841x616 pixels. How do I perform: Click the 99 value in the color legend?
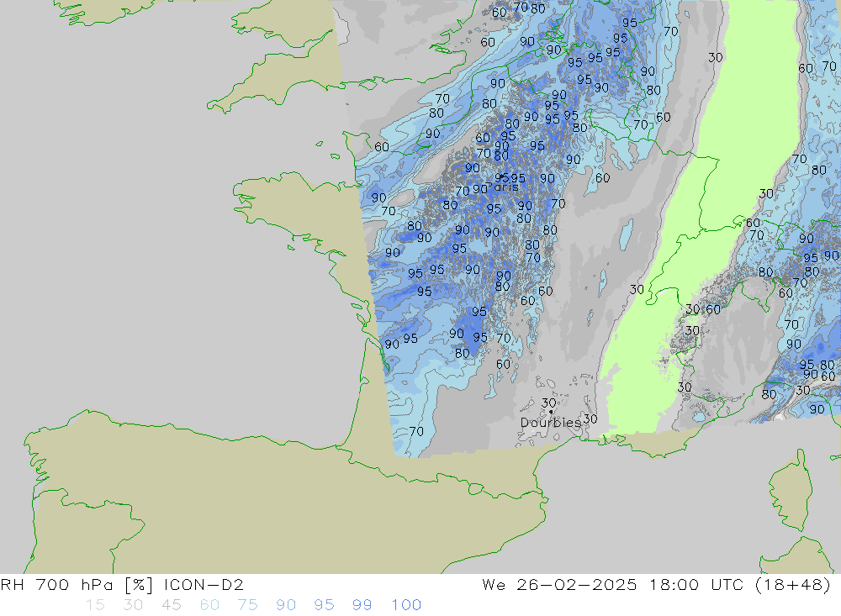[x=362, y=605]
